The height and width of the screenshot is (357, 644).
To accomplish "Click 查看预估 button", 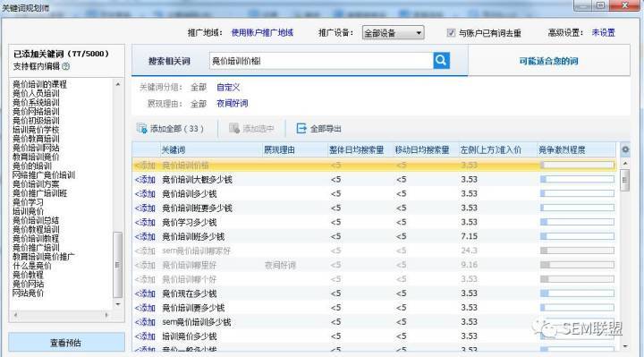I will tap(66, 342).
